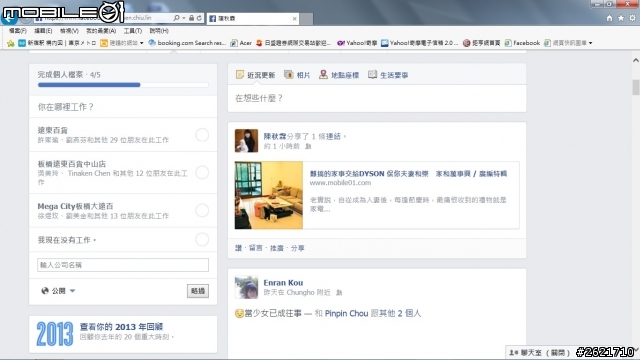This screenshot has height=360, width=640.
Task: Click the company name input field
Action: click(123, 265)
